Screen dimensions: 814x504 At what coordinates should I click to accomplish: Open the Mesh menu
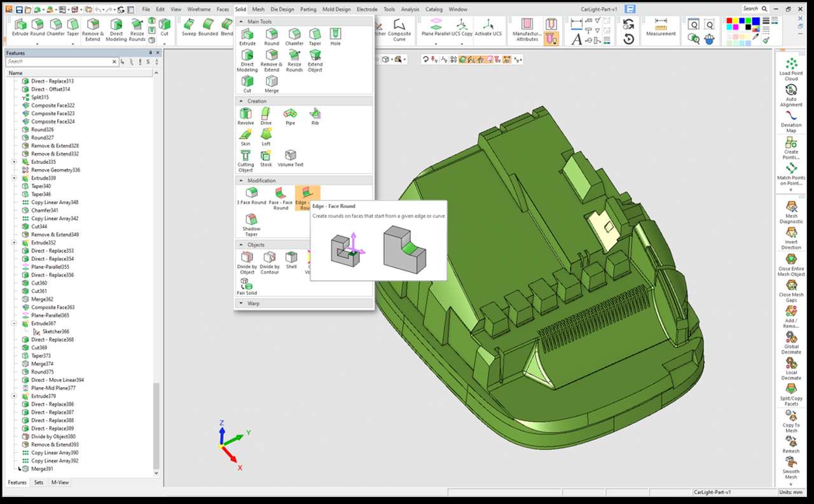258,10
